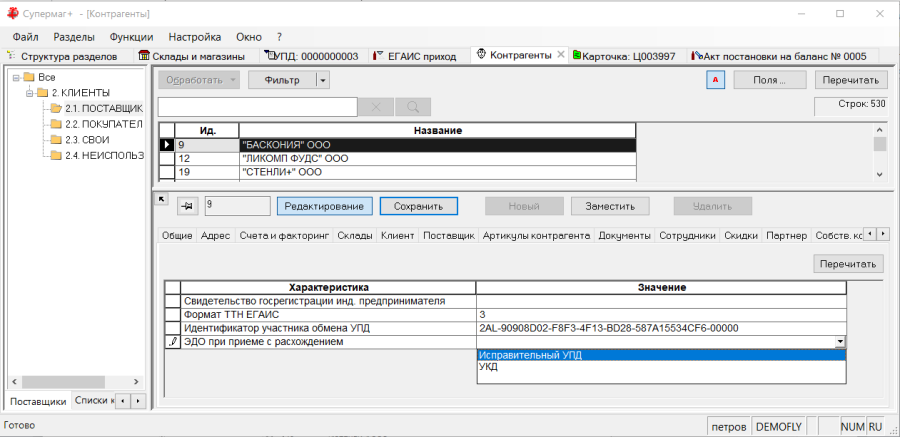Screen dimensions: 900x437
Task: Clear the search with the X icon button
Action: [376, 107]
